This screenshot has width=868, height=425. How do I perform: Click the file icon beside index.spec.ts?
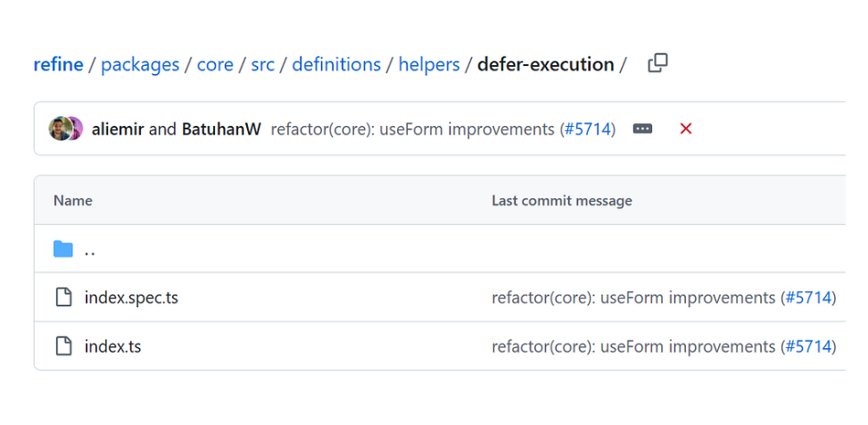(64, 297)
